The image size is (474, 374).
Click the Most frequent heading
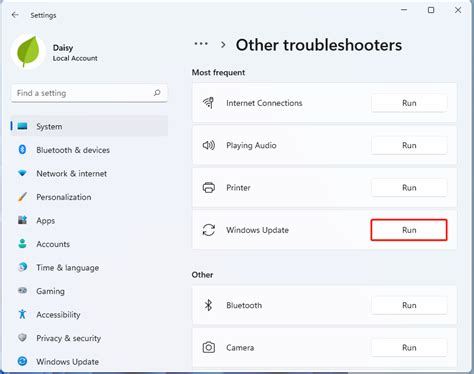(218, 72)
